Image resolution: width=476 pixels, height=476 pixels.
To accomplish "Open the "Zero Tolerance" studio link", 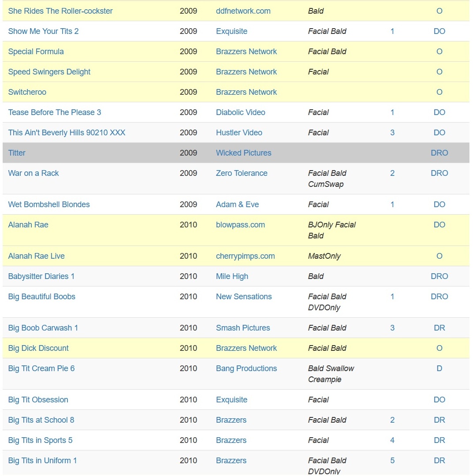I will point(242,173).
